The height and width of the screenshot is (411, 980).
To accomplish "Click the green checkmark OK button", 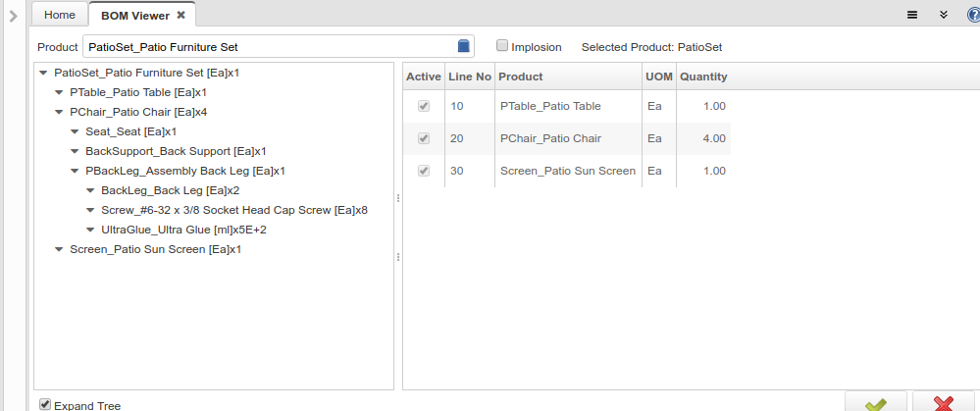I will pos(876,403).
